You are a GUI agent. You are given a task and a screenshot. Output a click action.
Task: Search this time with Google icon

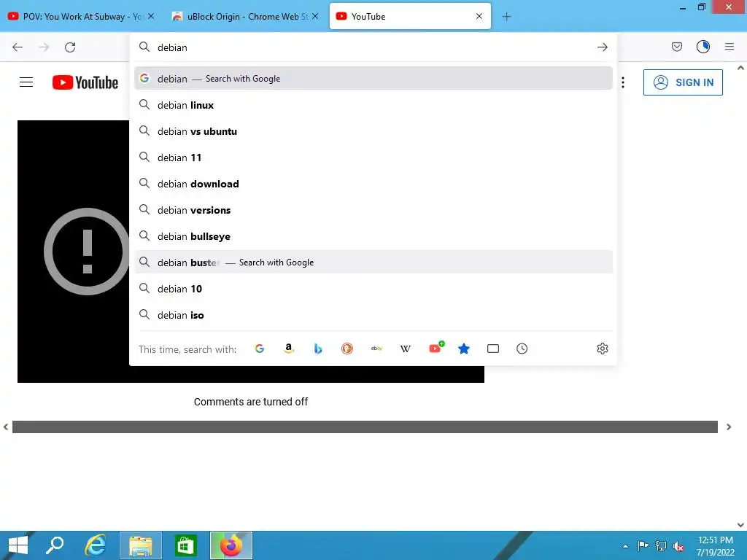(x=260, y=349)
